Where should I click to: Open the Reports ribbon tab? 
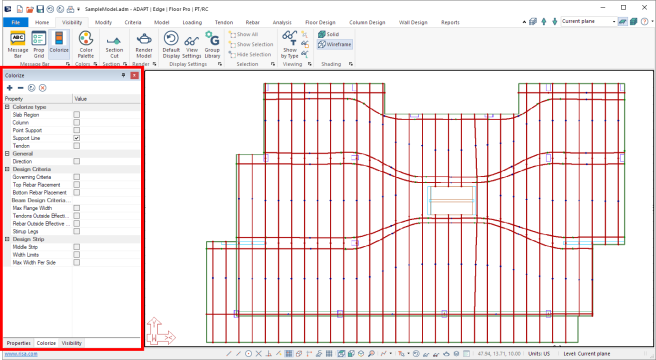(x=450, y=22)
